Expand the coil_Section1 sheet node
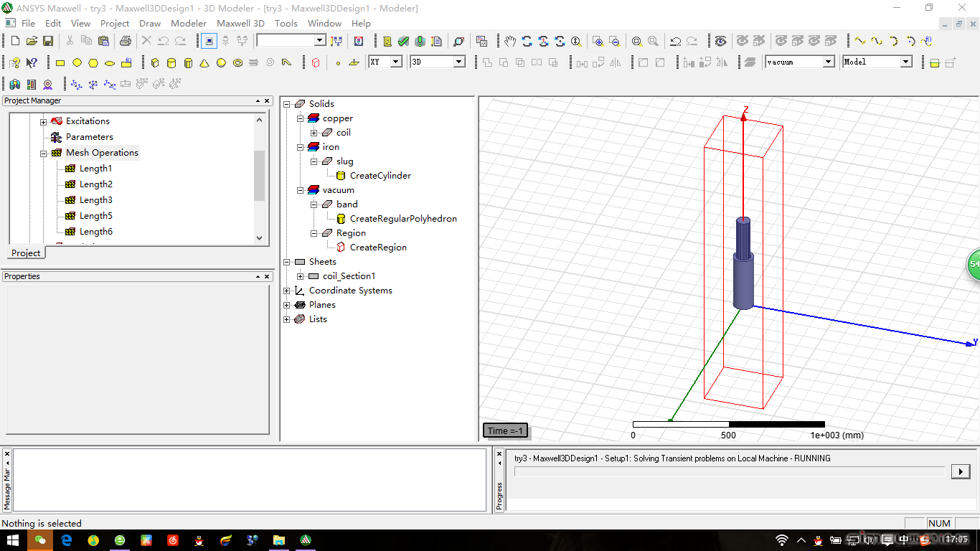Image resolution: width=980 pixels, height=551 pixels. click(300, 276)
